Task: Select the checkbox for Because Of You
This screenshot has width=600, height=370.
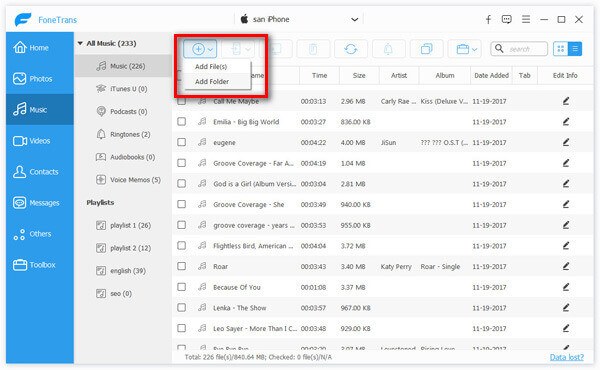Action: (182, 287)
